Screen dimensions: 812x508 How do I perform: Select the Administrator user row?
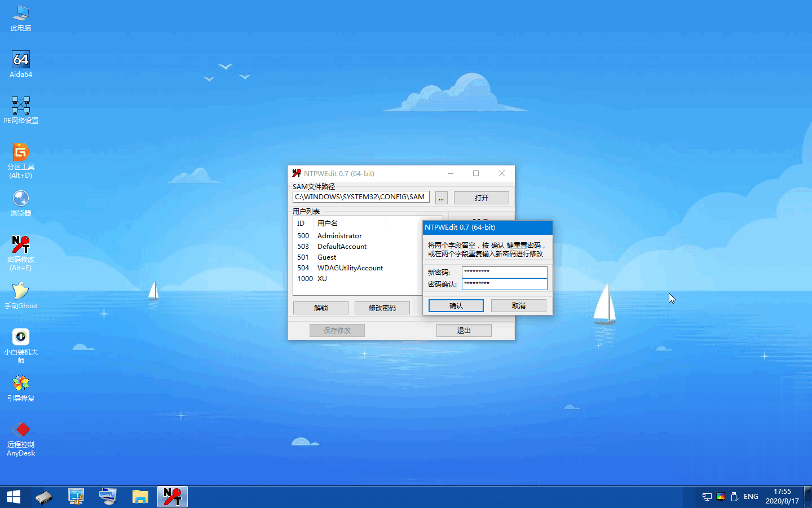tap(339, 236)
